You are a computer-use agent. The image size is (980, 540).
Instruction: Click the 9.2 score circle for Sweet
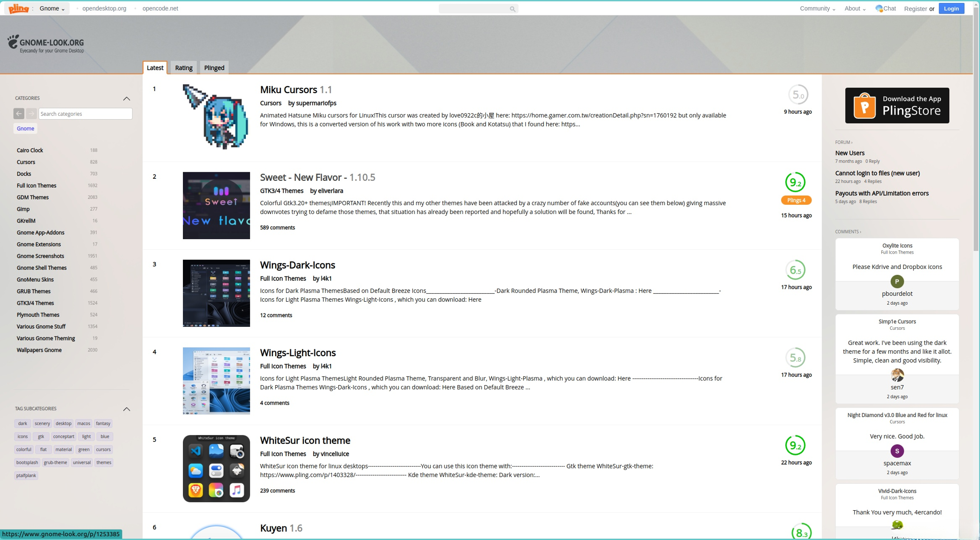click(x=795, y=182)
